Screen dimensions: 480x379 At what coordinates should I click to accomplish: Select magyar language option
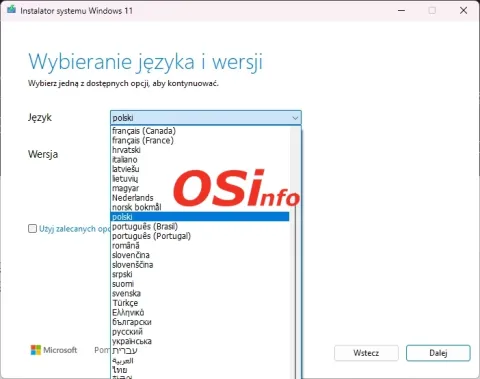tap(200, 188)
